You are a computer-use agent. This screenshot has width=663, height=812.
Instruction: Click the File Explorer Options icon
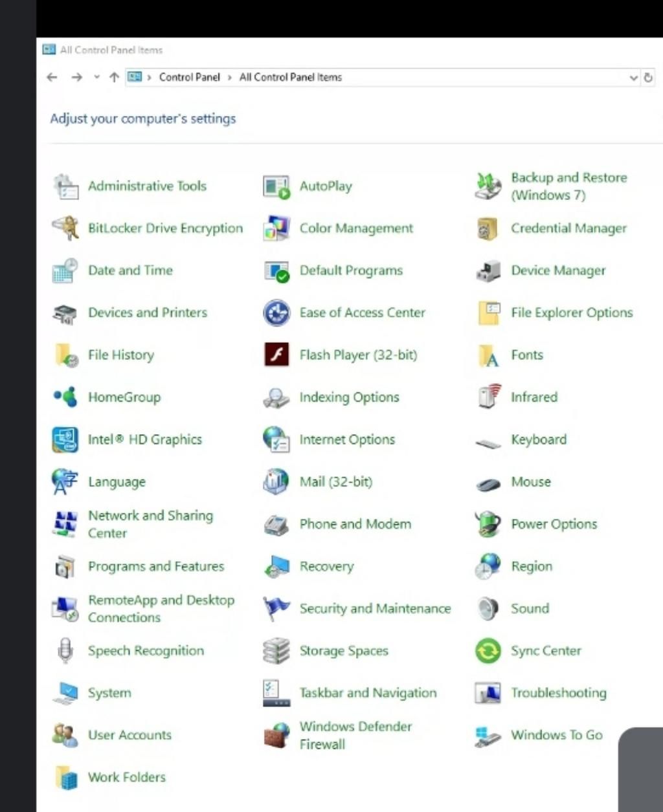489,313
